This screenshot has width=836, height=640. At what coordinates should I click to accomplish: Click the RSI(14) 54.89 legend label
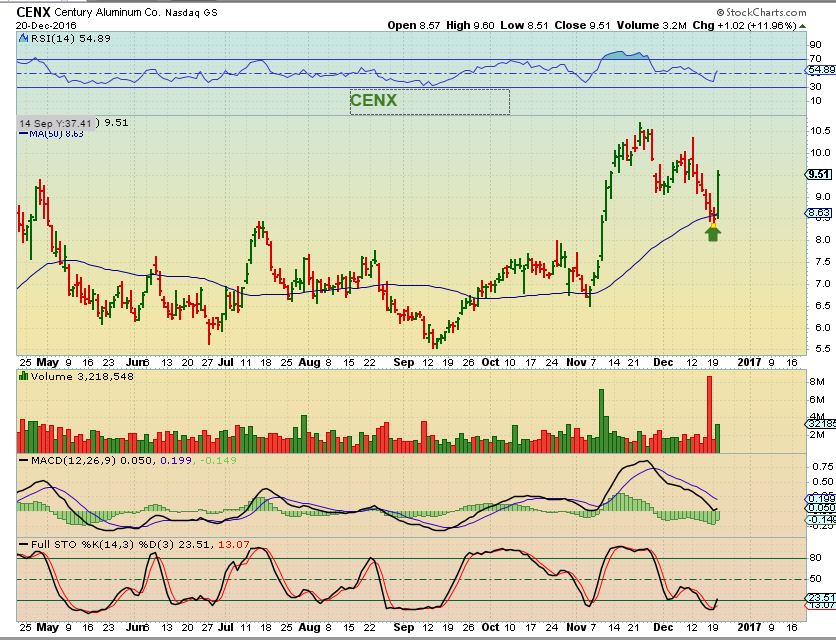tap(71, 38)
